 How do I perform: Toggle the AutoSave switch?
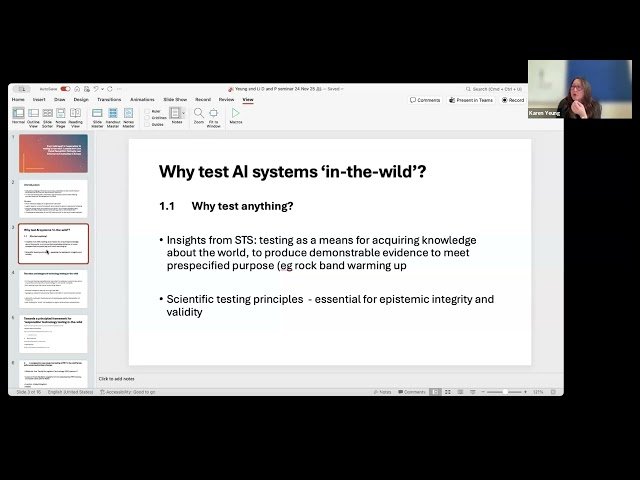[65, 89]
